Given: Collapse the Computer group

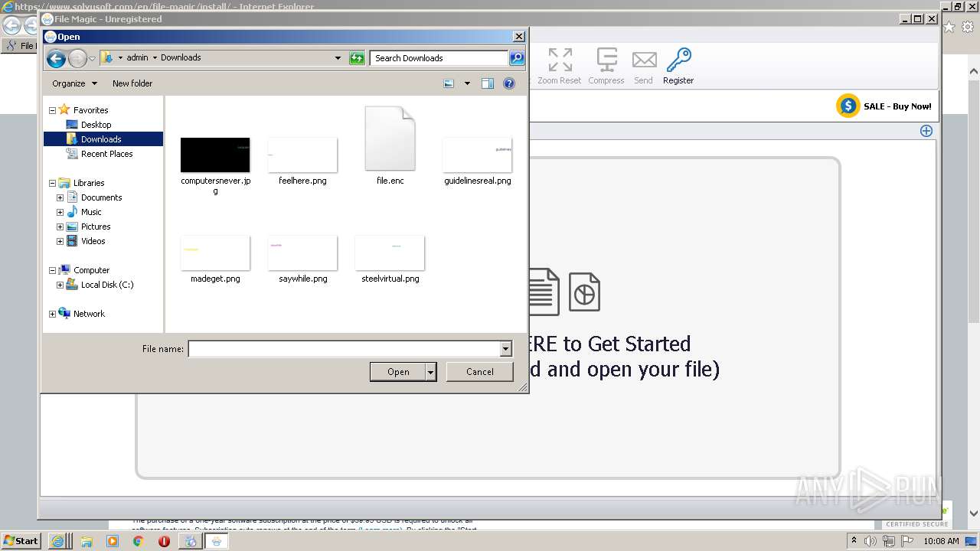Looking at the screenshot, I should [x=52, y=270].
